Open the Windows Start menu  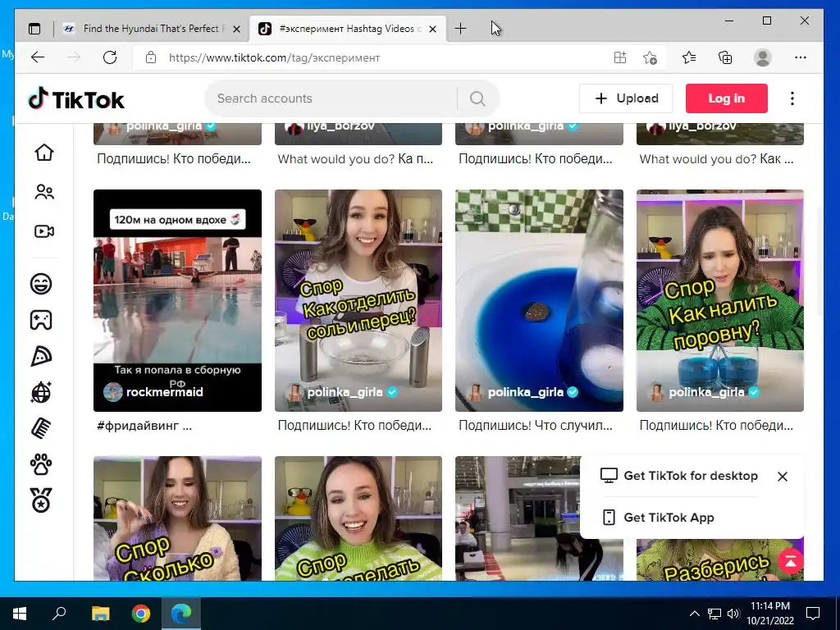20,614
